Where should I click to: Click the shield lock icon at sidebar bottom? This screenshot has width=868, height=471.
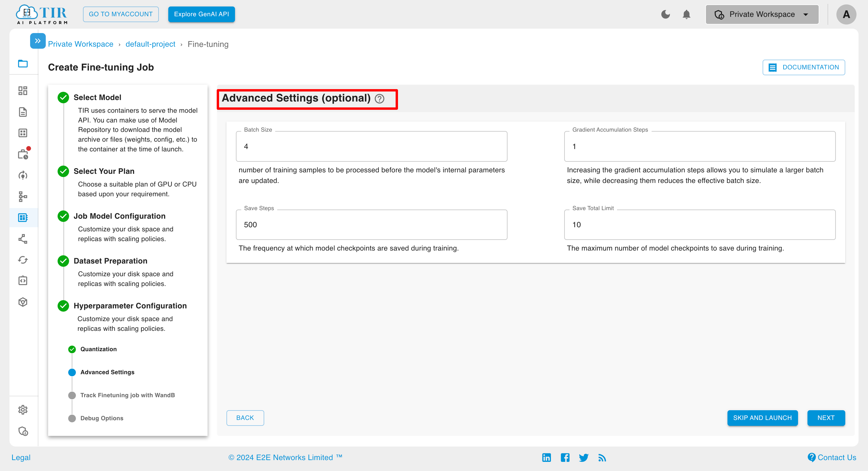pyautogui.click(x=23, y=431)
